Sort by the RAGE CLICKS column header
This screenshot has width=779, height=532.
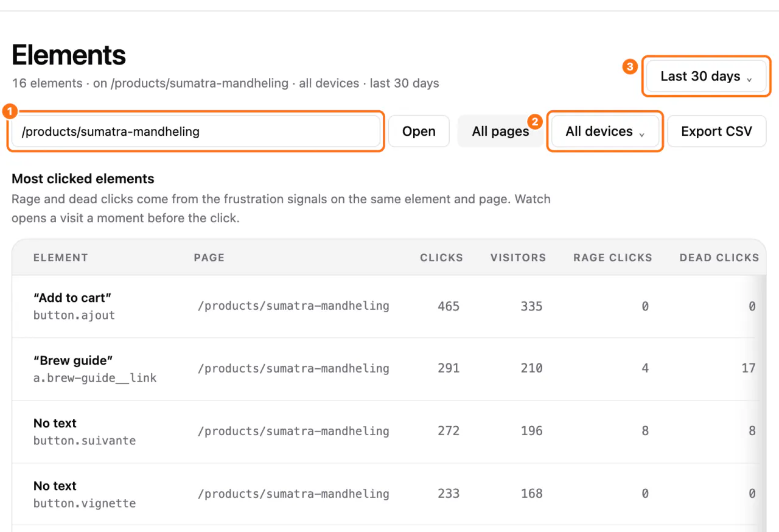(x=612, y=257)
